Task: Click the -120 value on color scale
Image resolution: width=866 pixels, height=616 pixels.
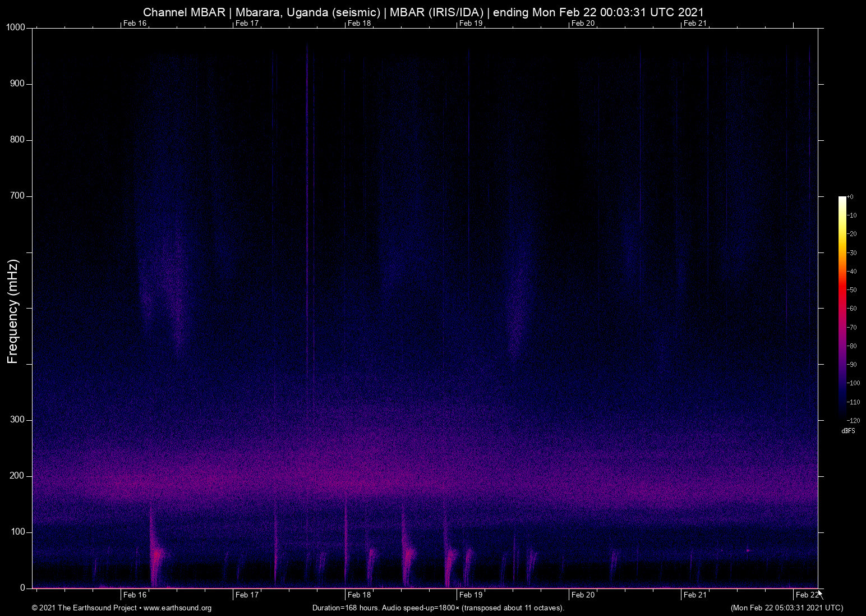Action: 854,421
